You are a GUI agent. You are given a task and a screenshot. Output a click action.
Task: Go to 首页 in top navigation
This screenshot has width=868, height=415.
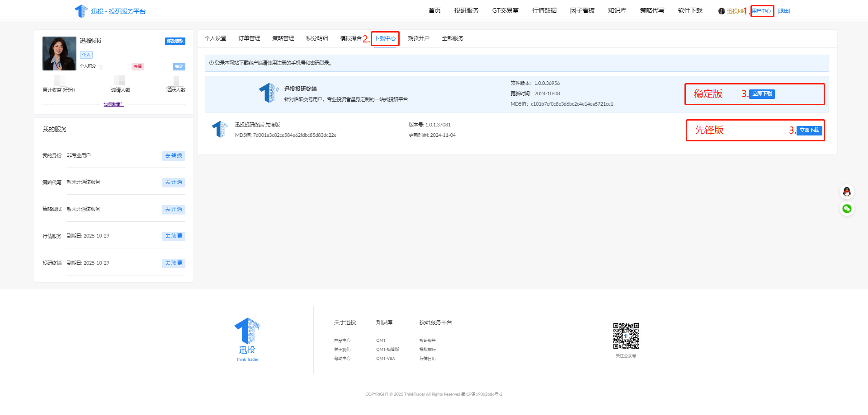click(434, 10)
